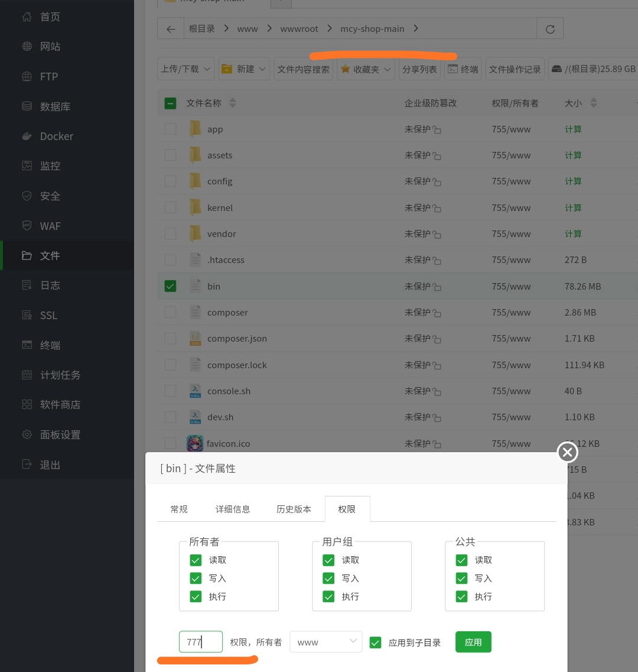Click the 777 permission input field
638x672 pixels.
pyautogui.click(x=200, y=642)
